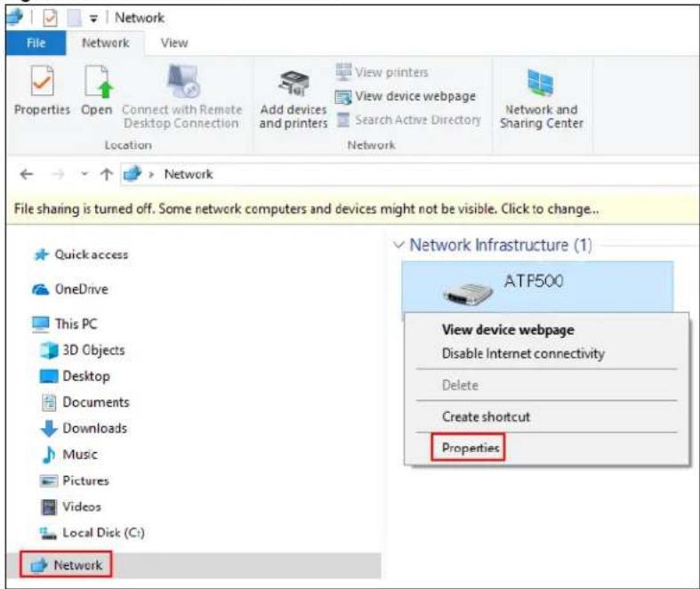Click the window's Network system icon in title bar

point(14,17)
